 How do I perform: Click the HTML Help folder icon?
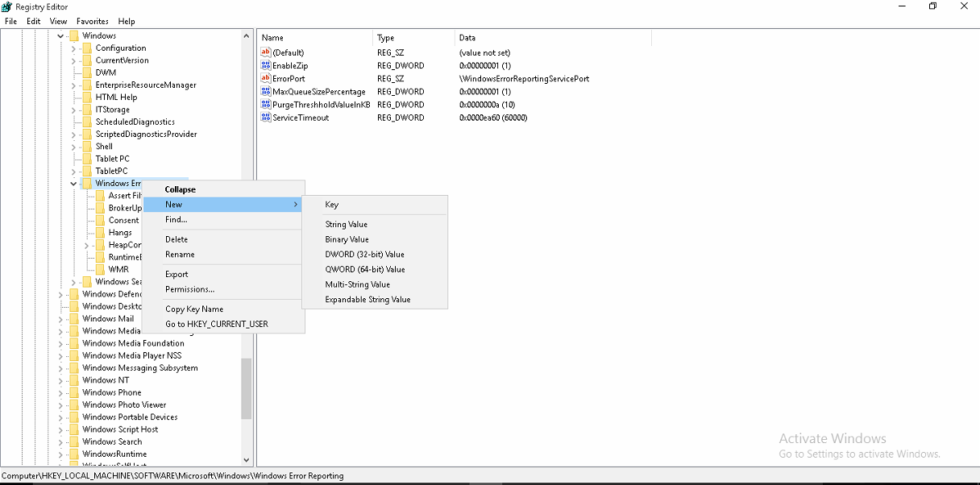point(87,97)
